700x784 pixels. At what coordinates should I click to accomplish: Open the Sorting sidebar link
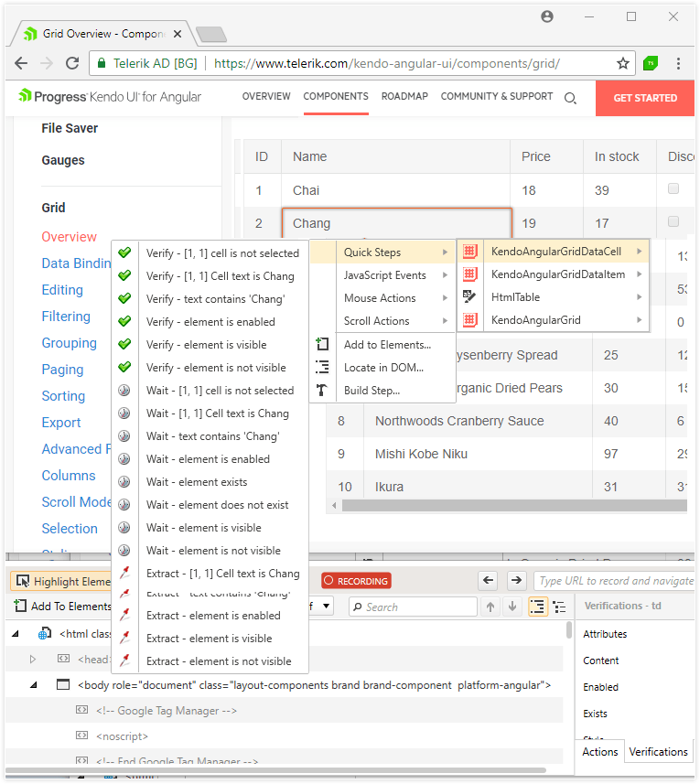(x=63, y=396)
